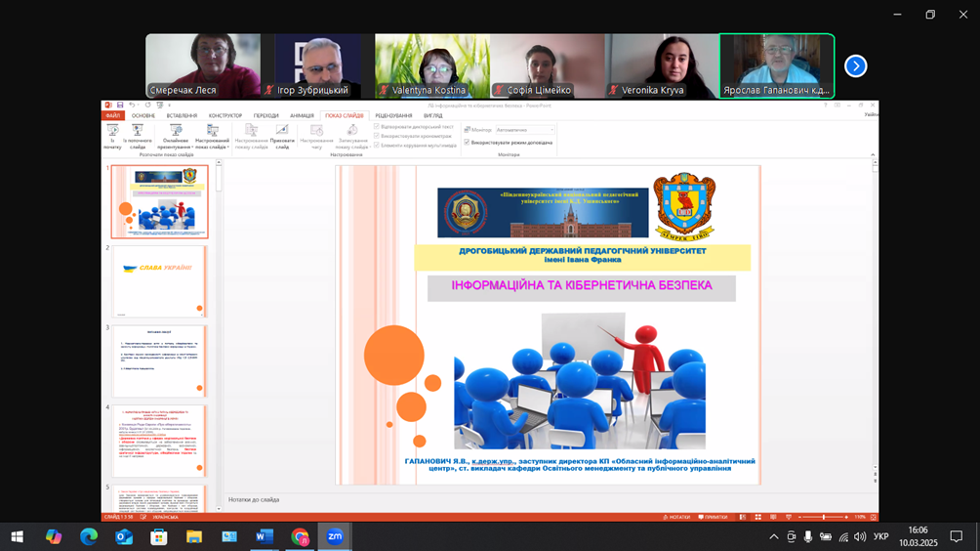The height and width of the screenshot is (551, 980).
Task: Open the Monitor dropdown (Автоматично)
Action: 525,130
